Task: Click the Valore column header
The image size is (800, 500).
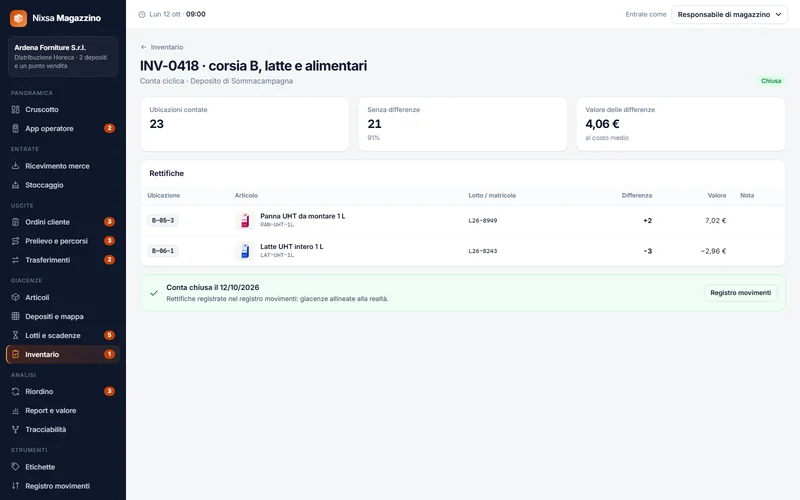Action: pyautogui.click(x=716, y=195)
